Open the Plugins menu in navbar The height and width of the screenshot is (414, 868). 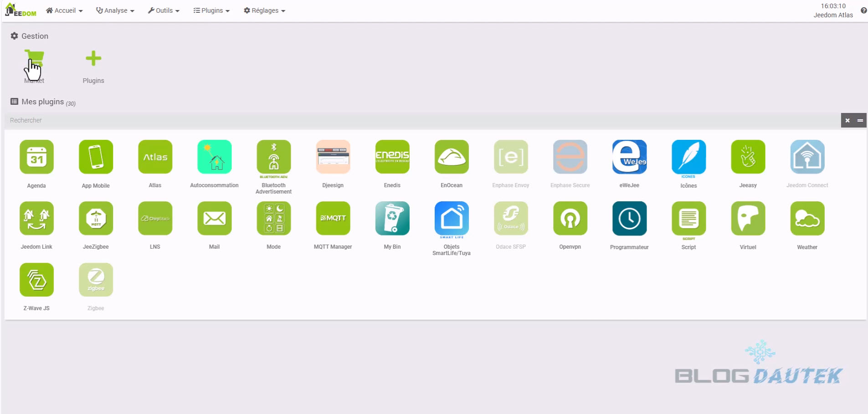pyautogui.click(x=211, y=10)
